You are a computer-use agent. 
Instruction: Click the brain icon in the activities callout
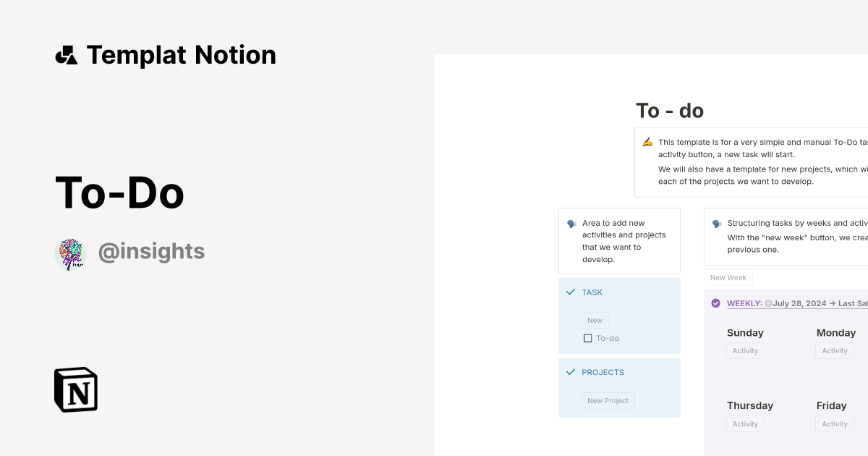point(571,223)
